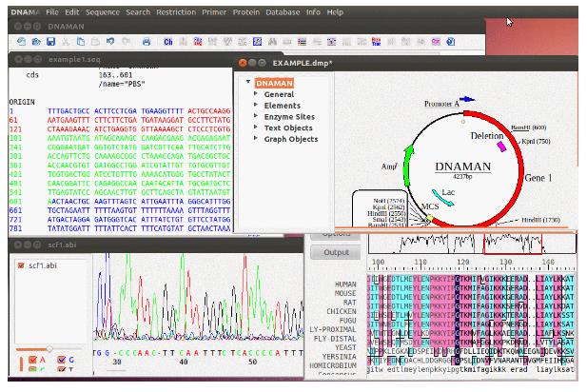Image resolution: width=587 pixels, height=392 pixels.
Task: Click the /name="PBS" annotation text
Action: [122, 84]
